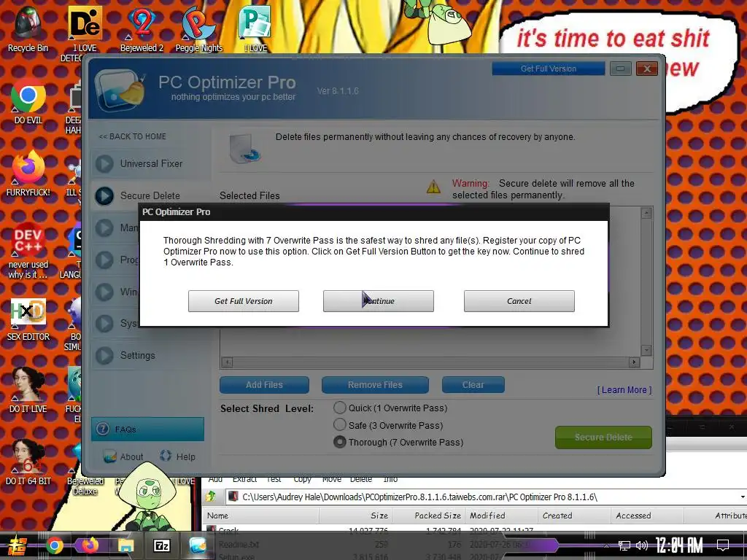Viewport: 747px width, 560px height.
Task: Clear the selected files list
Action: 473,385
